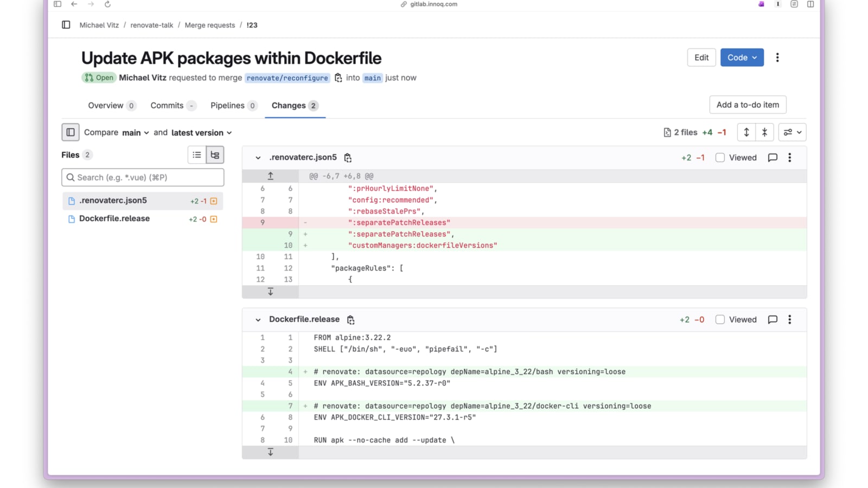Reload the page with the refresh icon
The image size is (868, 488).
[107, 4]
